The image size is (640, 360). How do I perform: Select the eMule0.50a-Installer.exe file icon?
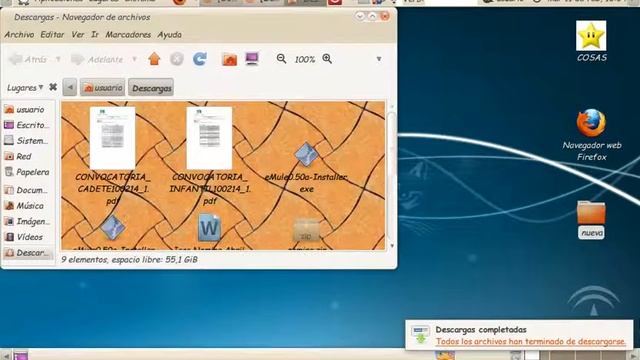pos(306,154)
